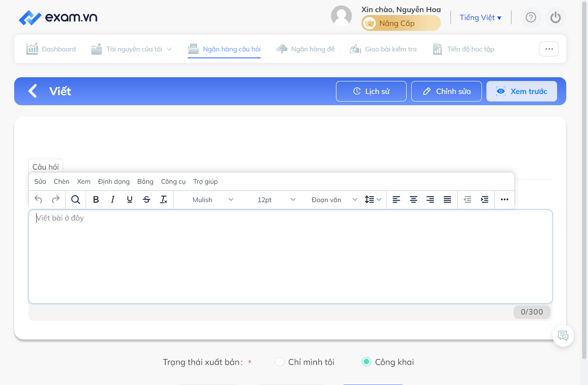The image size is (588, 385).
Task: Expand the Tiếng Việt language selector
Action: click(481, 18)
